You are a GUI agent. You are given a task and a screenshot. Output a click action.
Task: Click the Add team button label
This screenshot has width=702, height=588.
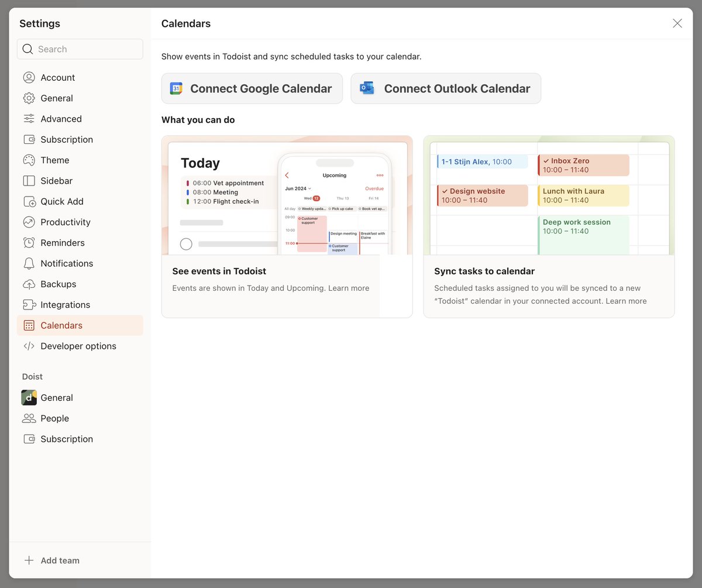click(60, 561)
